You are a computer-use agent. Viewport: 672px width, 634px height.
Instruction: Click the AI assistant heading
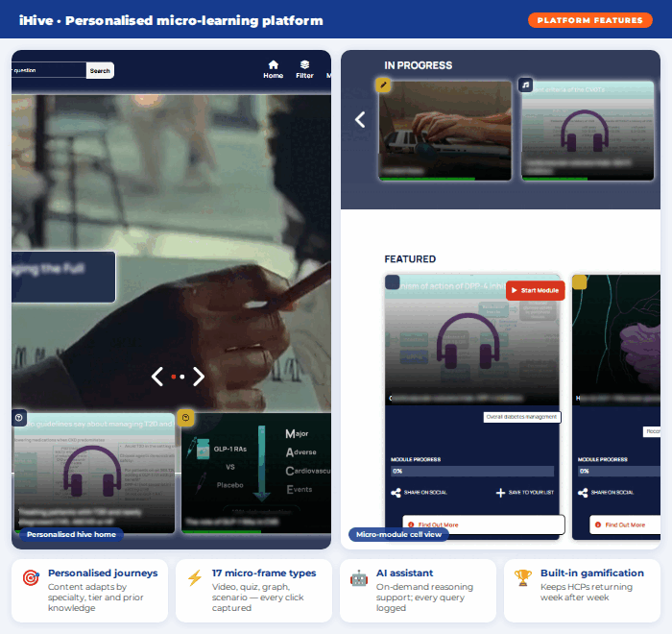tap(404, 573)
